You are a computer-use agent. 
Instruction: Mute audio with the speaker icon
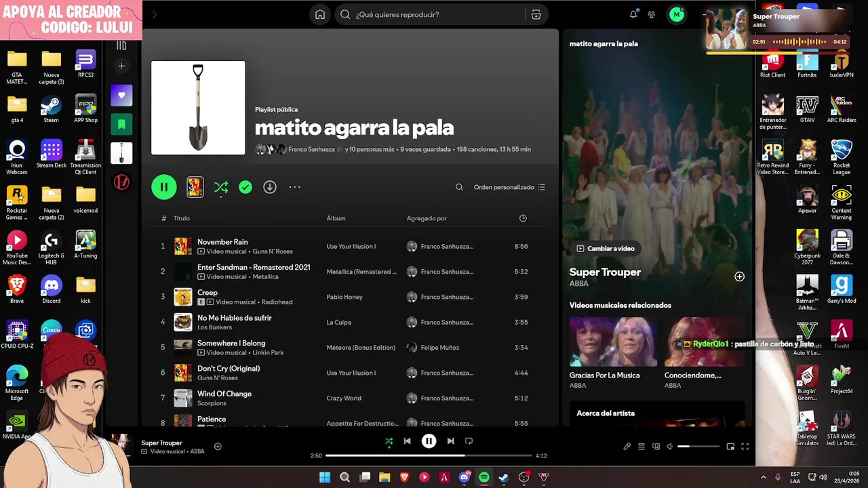(x=670, y=447)
